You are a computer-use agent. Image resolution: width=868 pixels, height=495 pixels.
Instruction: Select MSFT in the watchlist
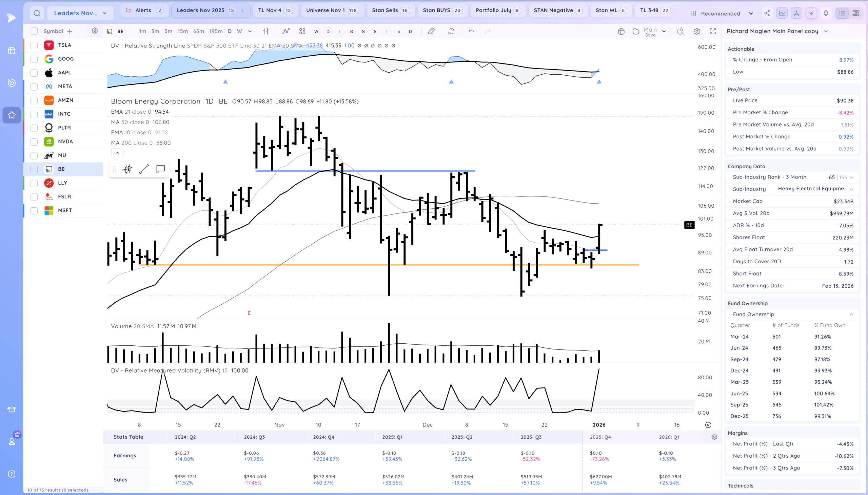pos(65,210)
